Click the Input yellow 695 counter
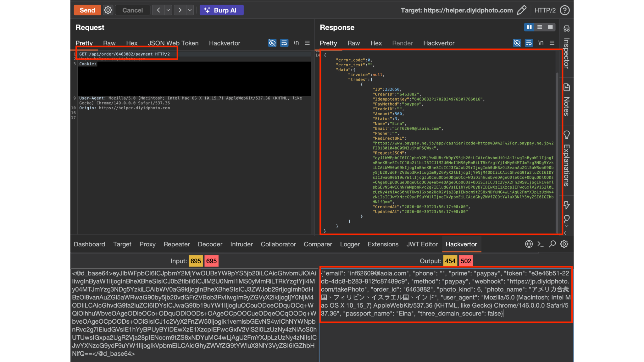Screen dimensions: 644x362 (196, 261)
